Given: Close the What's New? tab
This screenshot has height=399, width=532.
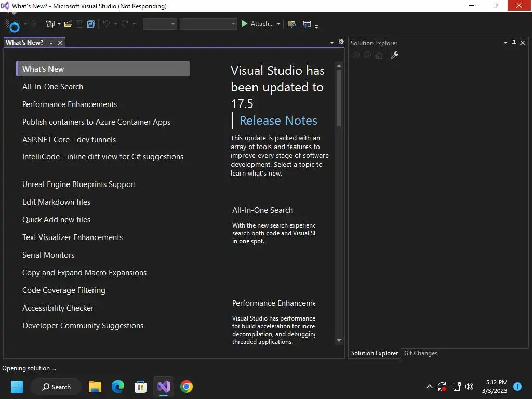Looking at the screenshot, I should [60, 43].
